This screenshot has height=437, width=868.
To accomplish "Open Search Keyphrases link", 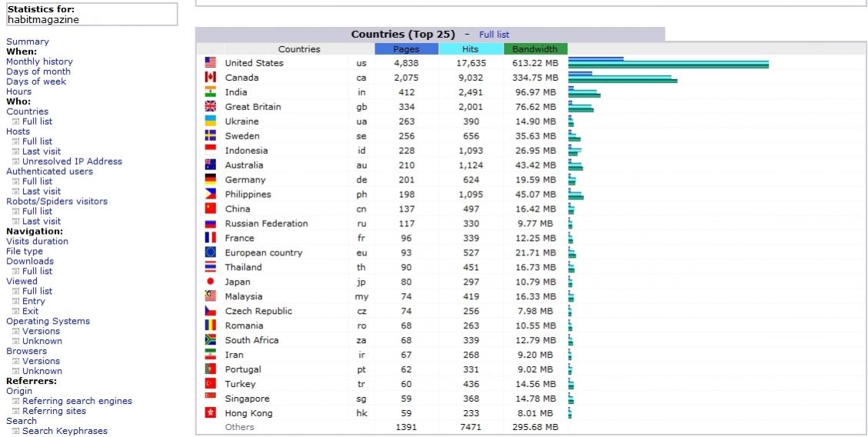I will click(65, 430).
